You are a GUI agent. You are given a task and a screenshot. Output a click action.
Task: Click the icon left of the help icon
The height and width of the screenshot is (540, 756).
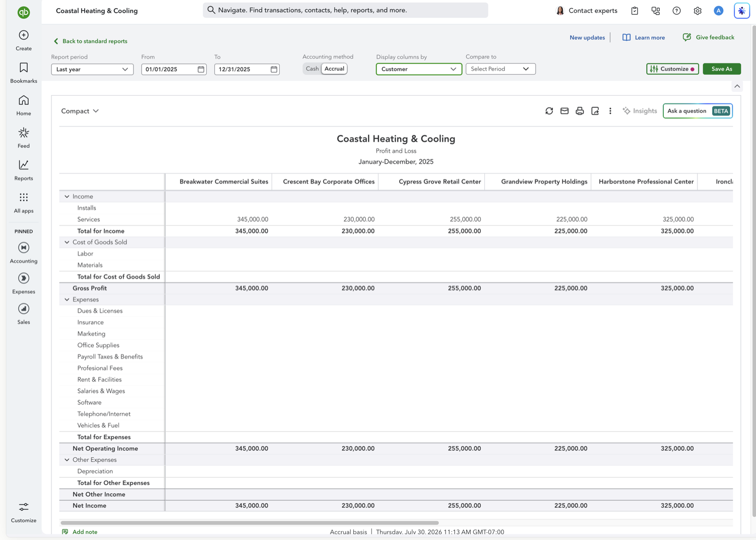[x=656, y=11]
